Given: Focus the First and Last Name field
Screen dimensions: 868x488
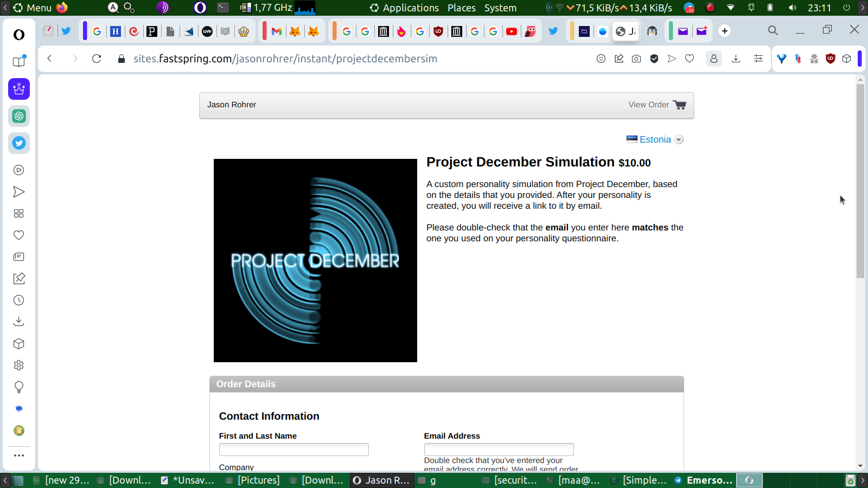Looking at the screenshot, I should click(x=294, y=450).
